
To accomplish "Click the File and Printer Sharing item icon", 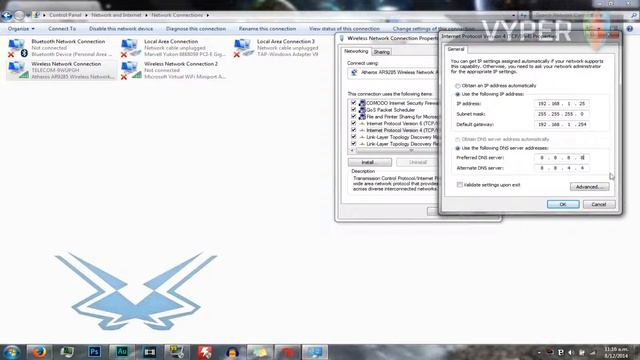I will pos(362,117).
